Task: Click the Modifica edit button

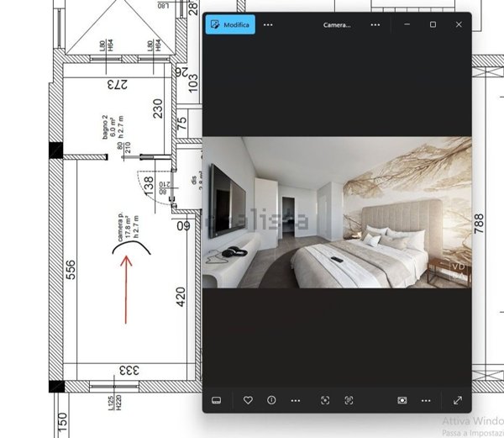Action: tap(232, 25)
